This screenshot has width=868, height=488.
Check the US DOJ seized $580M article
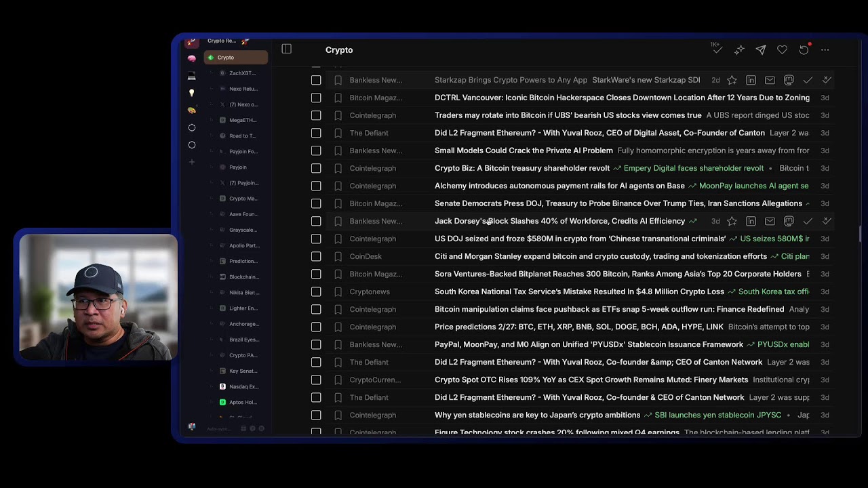click(316, 239)
